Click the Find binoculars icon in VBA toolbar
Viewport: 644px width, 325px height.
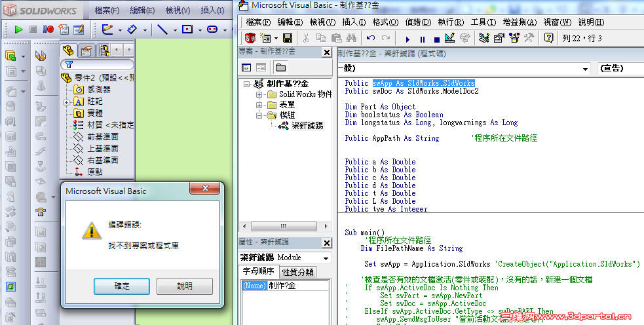[x=352, y=38]
